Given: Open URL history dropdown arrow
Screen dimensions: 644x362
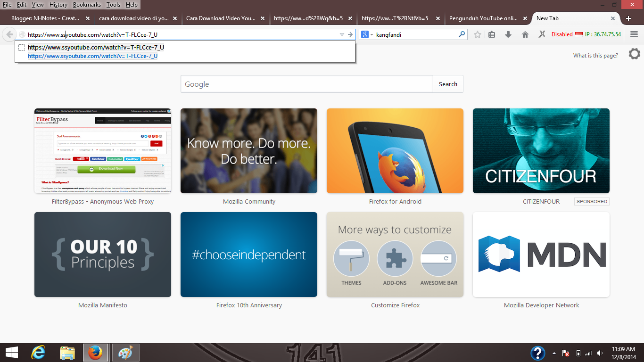Looking at the screenshot, I should (342, 34).
